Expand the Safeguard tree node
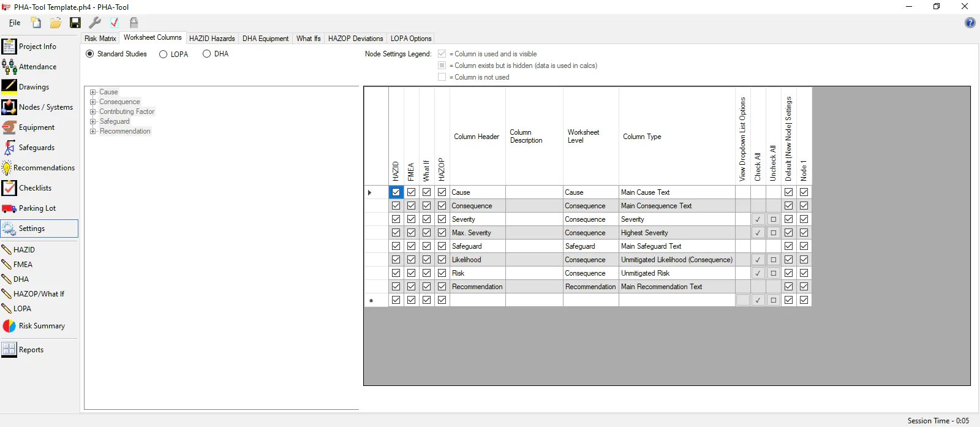The image size is (980, 427). click(93, 121)
